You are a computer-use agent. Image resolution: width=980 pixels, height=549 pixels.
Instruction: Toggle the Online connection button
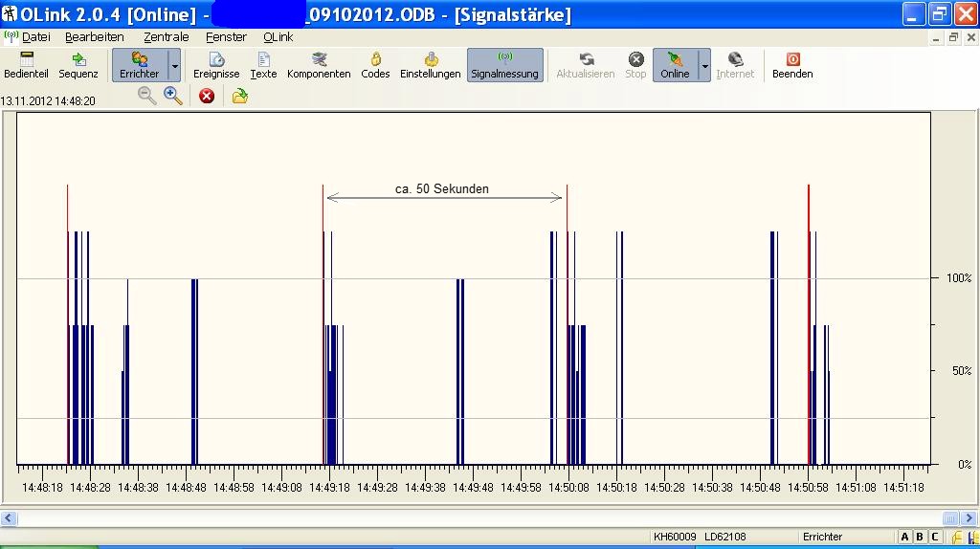[675, 65]
